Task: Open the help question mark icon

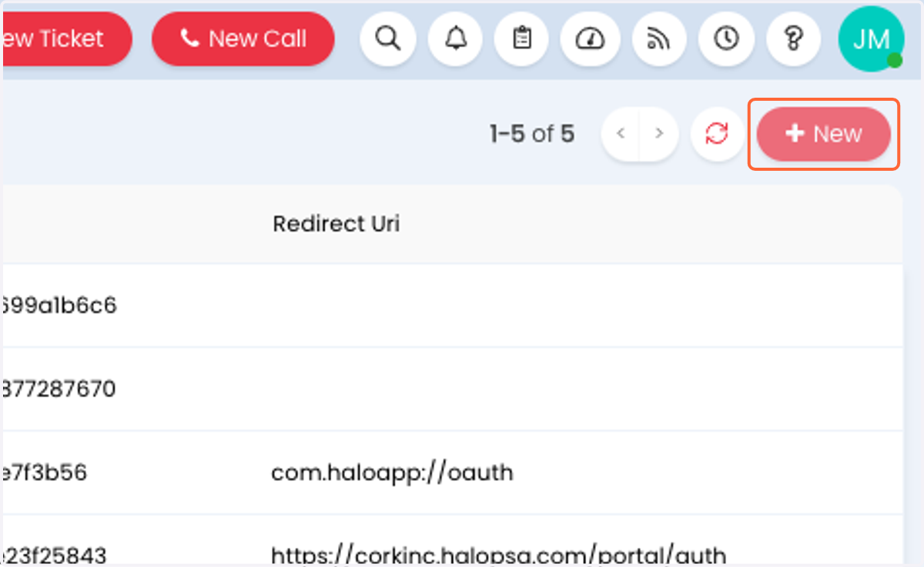Action: pos(793,38)
